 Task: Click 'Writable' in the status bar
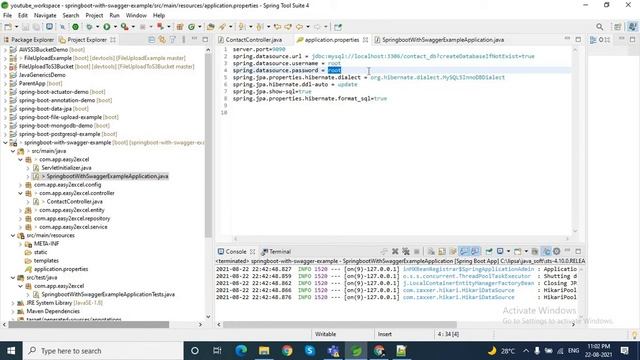coord(325,334)
